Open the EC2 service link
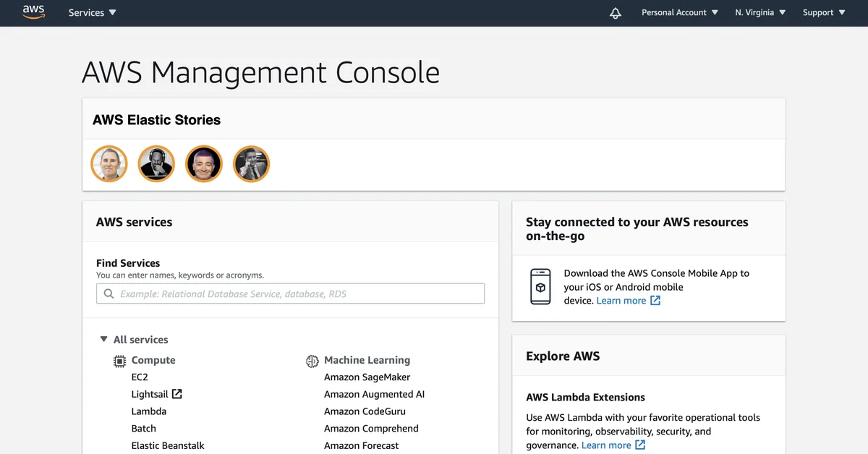 click(140, 377)
